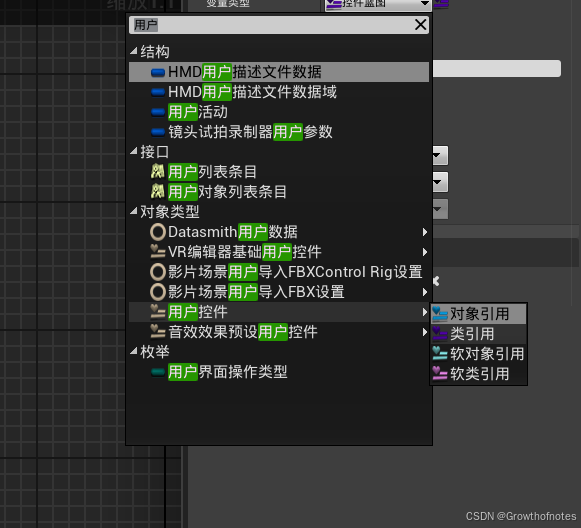Click the cyan icon beside 软对象引用

[x=440, y=353]
